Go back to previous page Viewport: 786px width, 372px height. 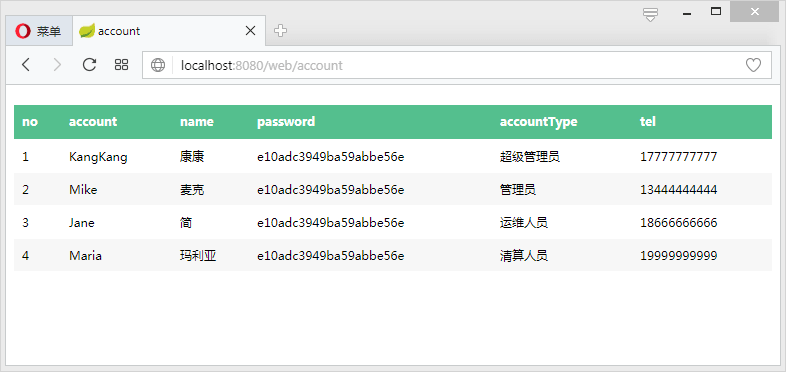tap(26, 65)
